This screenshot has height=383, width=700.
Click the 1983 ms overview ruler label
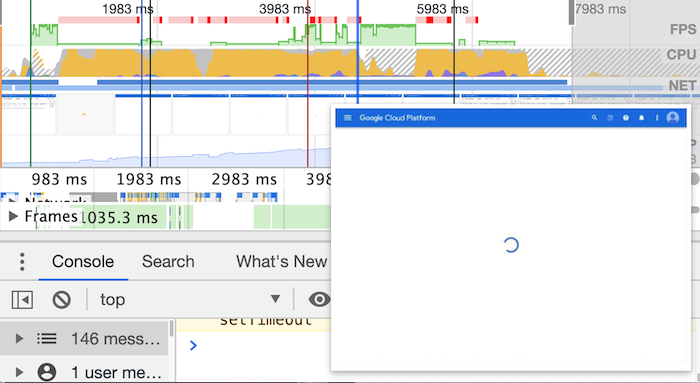128,8
